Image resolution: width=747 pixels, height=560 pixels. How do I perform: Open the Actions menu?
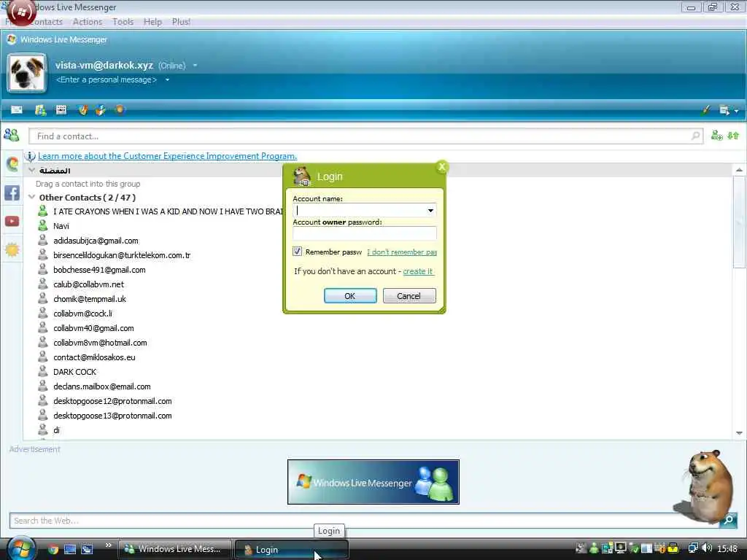pos(88,22)
